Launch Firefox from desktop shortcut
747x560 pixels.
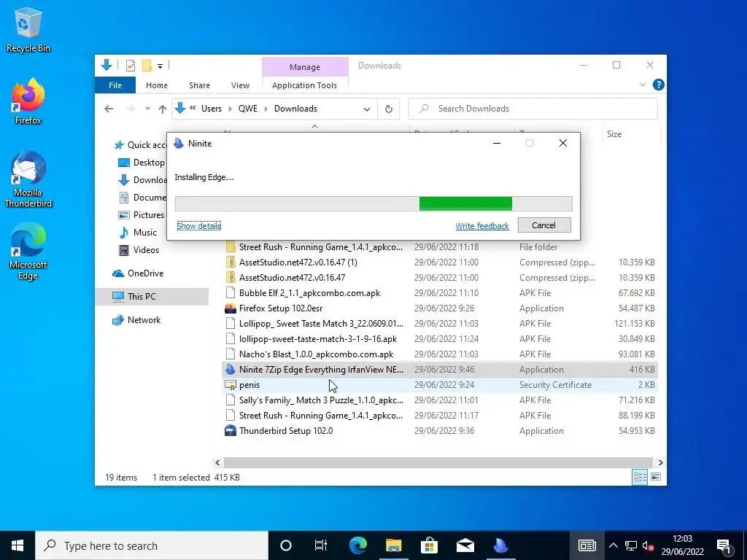tap(28, 101)
